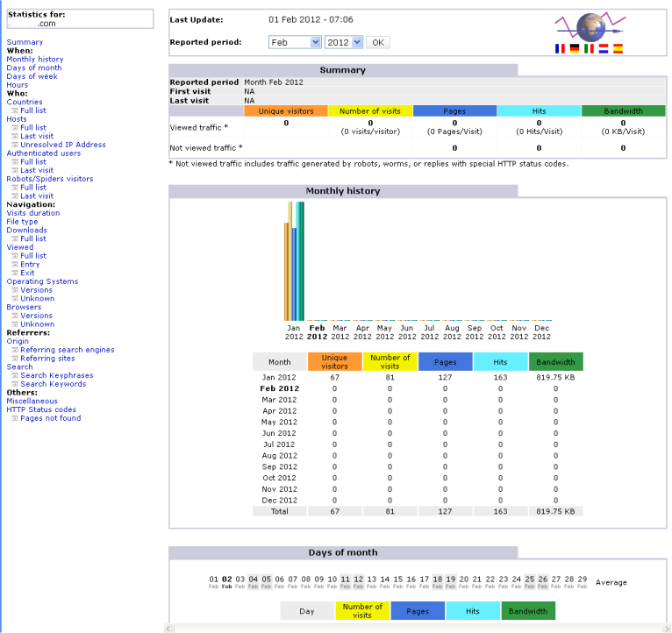Viewport: 672px width, 633px height.
Task: Switch language via the German flag
Action: tap(575, 49)
